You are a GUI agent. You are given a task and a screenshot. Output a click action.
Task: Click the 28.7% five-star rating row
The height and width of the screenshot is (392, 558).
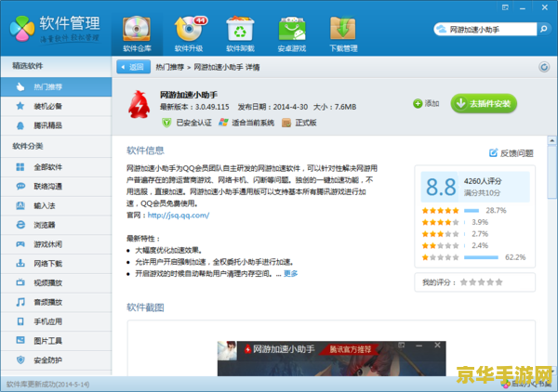tap(464, 210)
